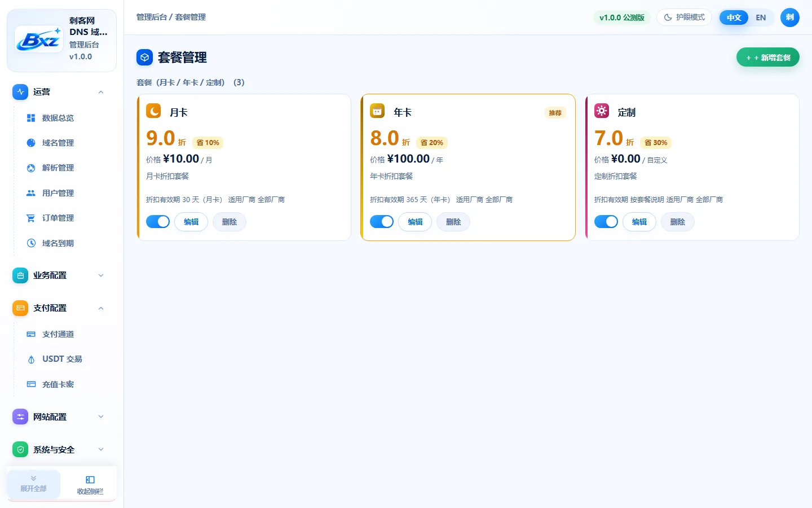
Task: Disable the 月卡 plan switch
Action: tap(158, 222)
